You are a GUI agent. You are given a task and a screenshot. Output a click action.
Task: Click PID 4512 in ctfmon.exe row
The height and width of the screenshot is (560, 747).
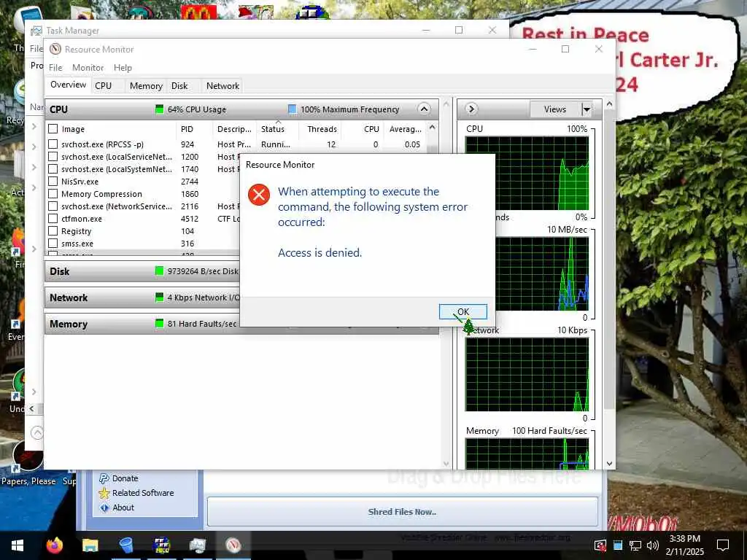(189, 219)
